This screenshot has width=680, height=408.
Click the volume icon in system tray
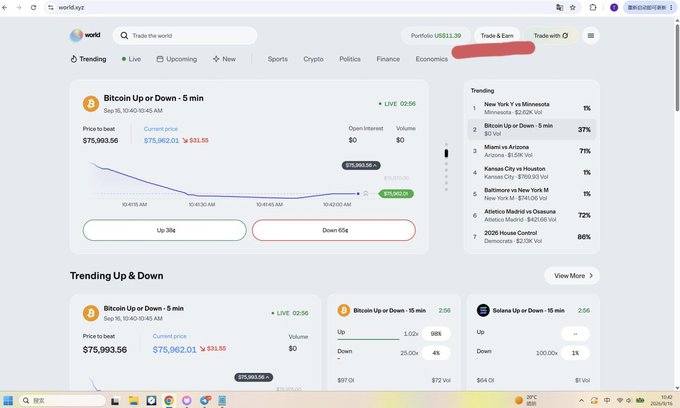tap(629, 400)
